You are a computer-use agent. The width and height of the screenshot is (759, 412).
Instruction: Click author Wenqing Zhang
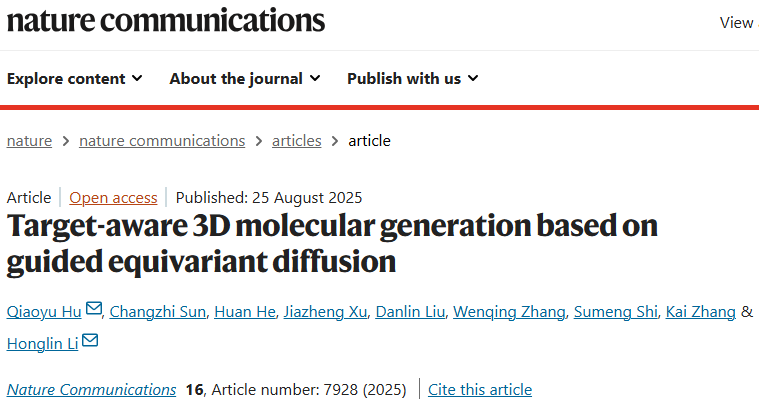click(509, 312)
